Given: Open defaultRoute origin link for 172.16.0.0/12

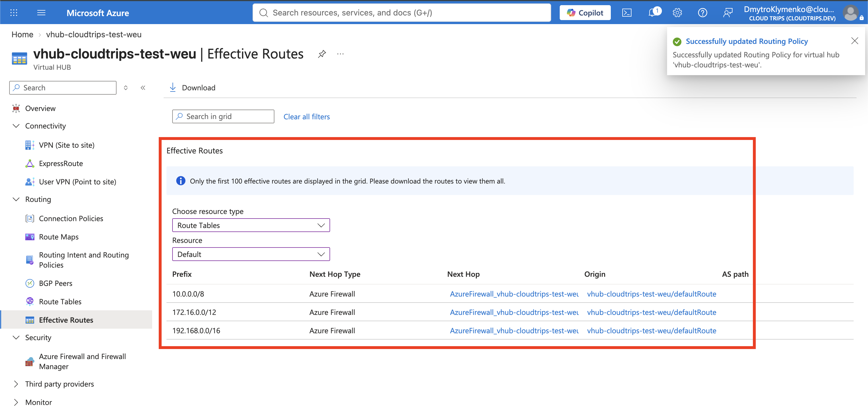Looking at the screenshot, I should tap(652, 312).
